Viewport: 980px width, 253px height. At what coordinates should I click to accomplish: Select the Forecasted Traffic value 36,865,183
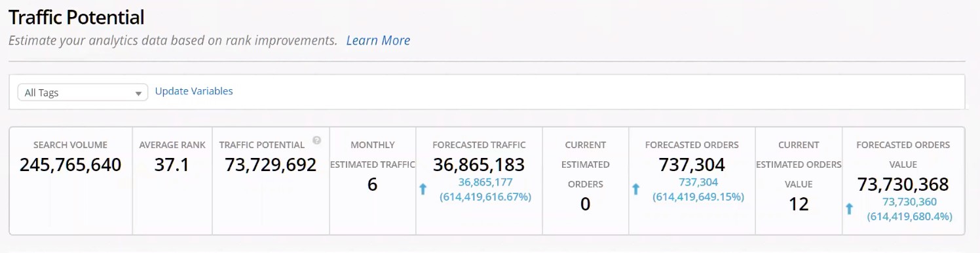(479, 165)
